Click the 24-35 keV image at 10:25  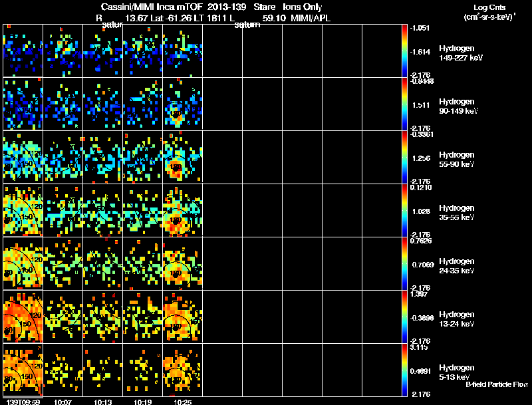coord(182,263)
